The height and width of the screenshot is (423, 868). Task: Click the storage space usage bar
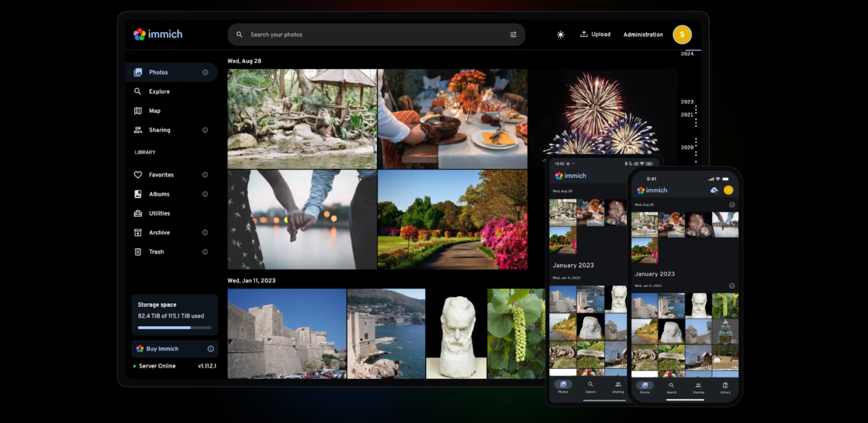174,327
